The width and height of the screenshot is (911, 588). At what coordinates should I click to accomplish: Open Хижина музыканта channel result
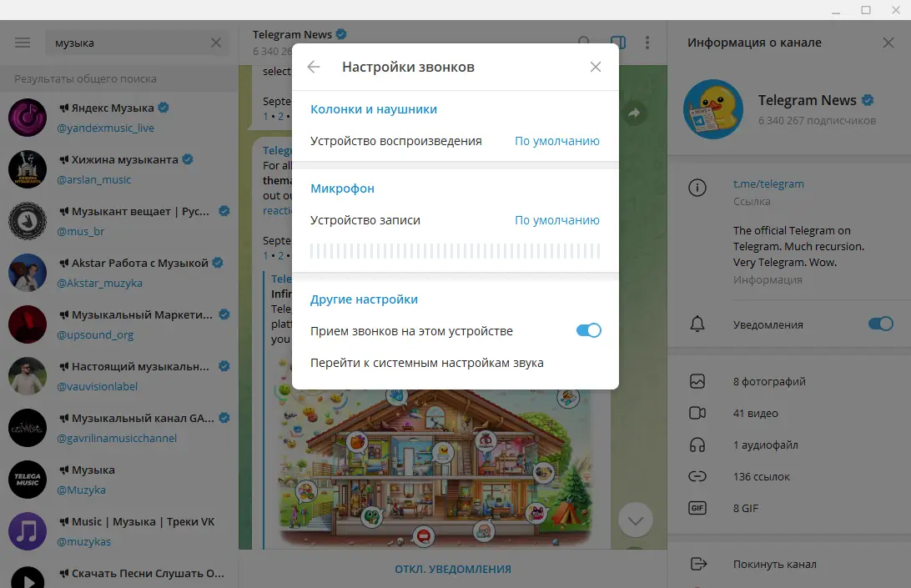[119, 169]
